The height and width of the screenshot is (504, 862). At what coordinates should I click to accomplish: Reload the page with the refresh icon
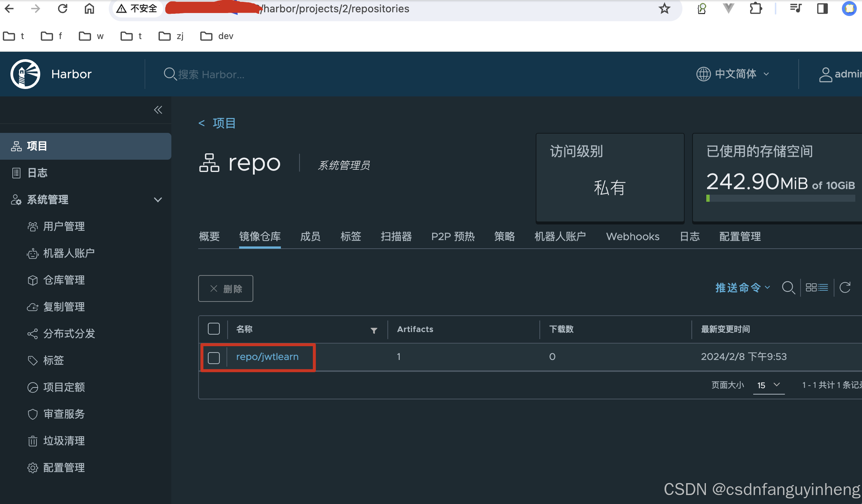coord(63,9)
